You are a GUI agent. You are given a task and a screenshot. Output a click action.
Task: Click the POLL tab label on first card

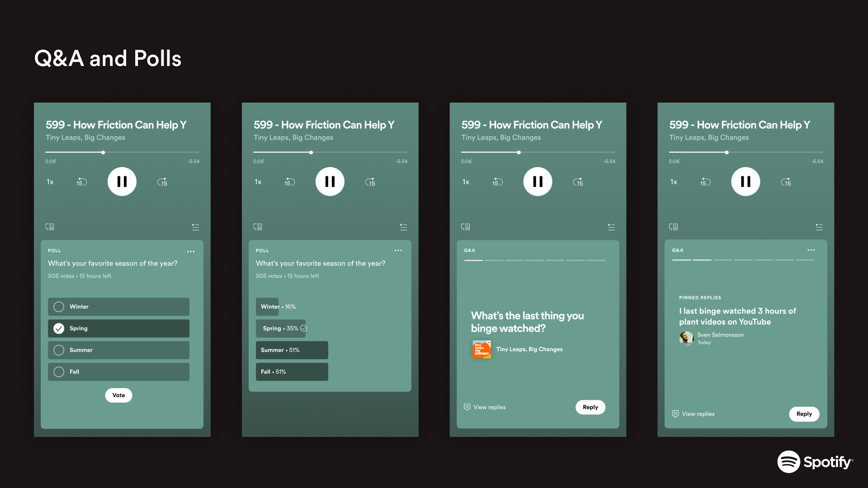tap(54, 250)
